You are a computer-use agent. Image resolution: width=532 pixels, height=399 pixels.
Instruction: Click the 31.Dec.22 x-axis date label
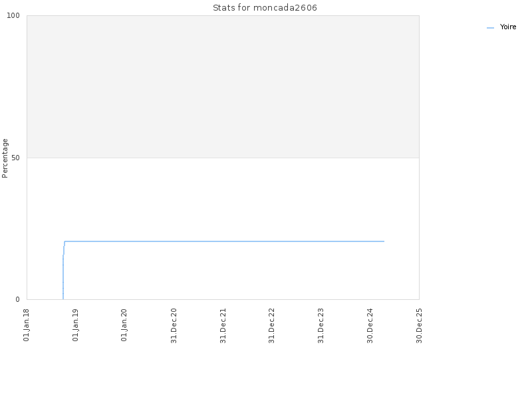[271, 326]
